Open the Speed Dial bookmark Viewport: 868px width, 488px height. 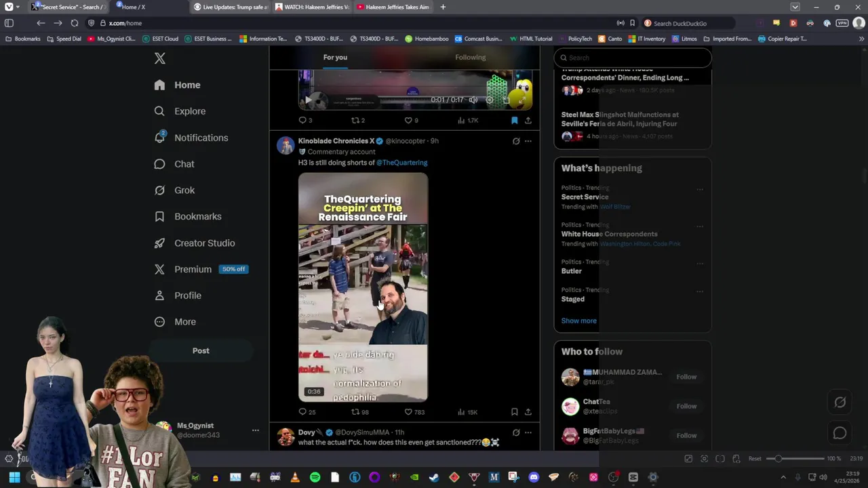click(64, 39)
